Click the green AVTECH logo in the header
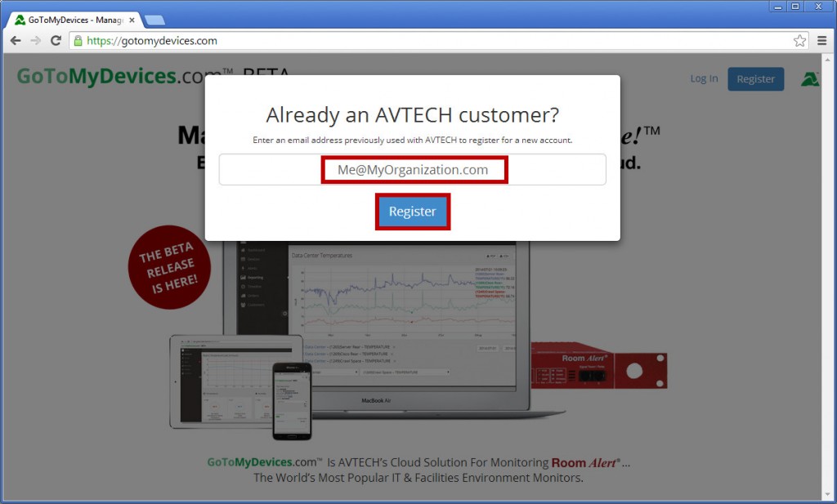Viewport: 837px width, 504px height. [x=809, y=78]
